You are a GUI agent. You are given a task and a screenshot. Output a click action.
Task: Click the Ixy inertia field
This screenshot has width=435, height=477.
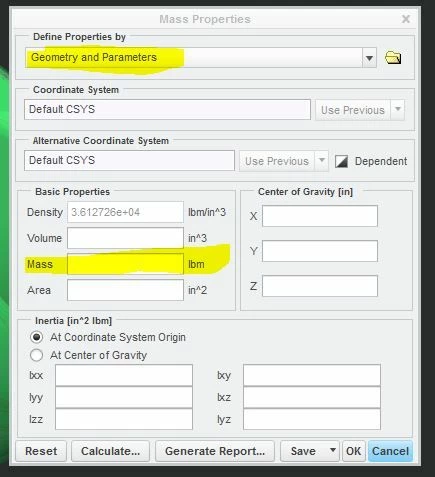(312, 375)
